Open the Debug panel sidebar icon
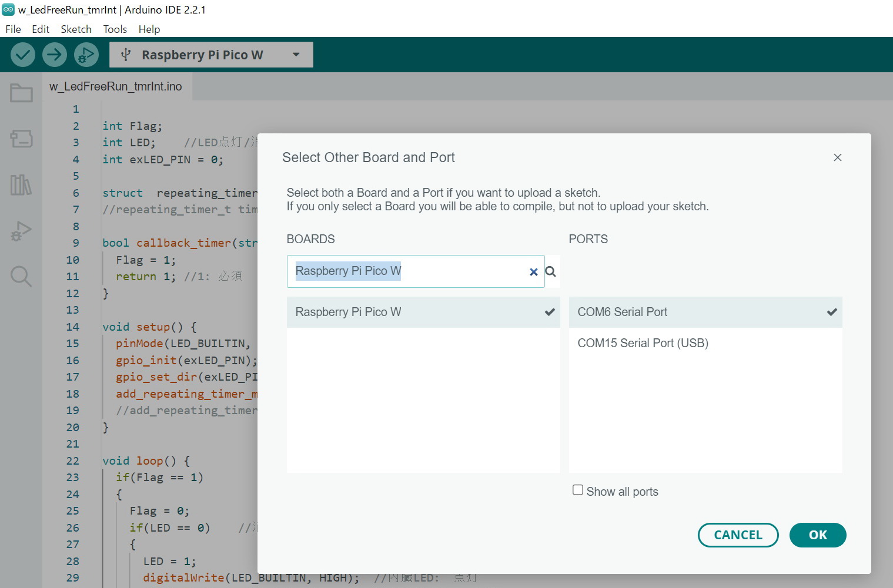Viewport: 893px width, 588px height. (21, 230)
